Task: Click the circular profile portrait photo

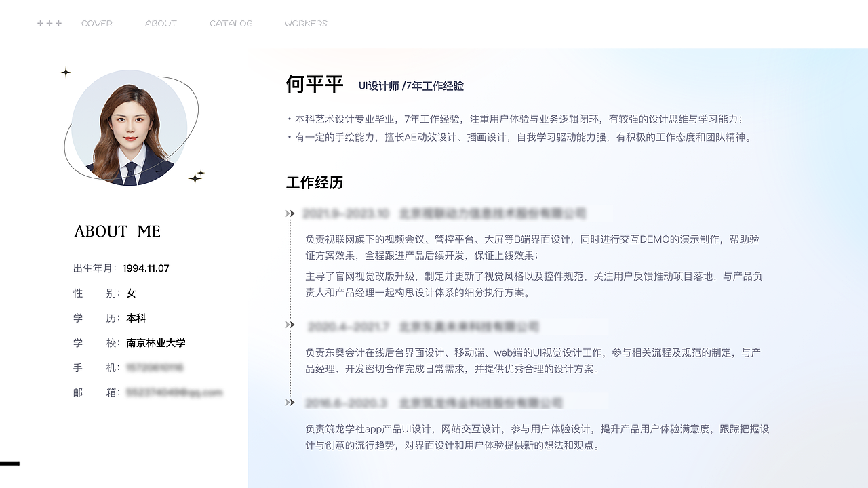Action: click(129, 127)
